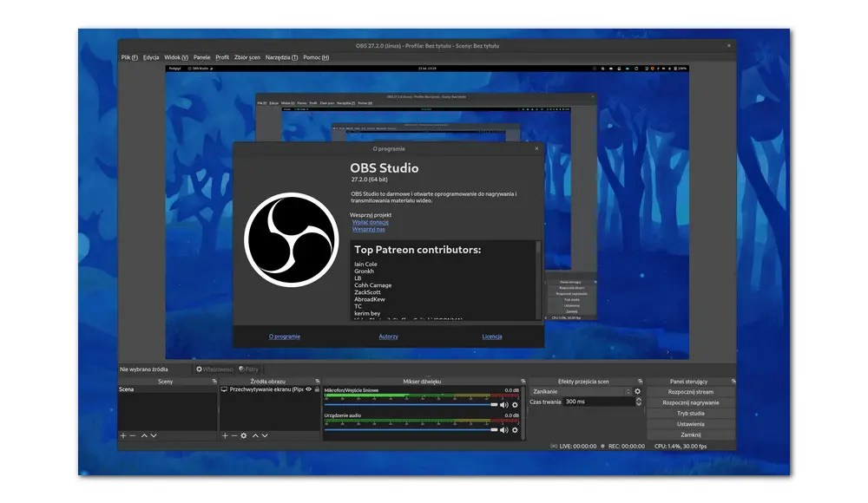This screenshot has width=868, height=503.
Task: Open the Pomoc menu
Action: pyautogui.click(x=316, y=57)
